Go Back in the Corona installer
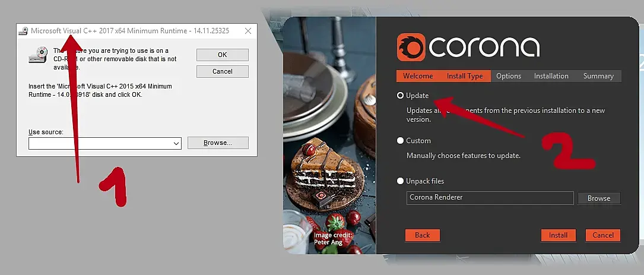 [422, 235]
